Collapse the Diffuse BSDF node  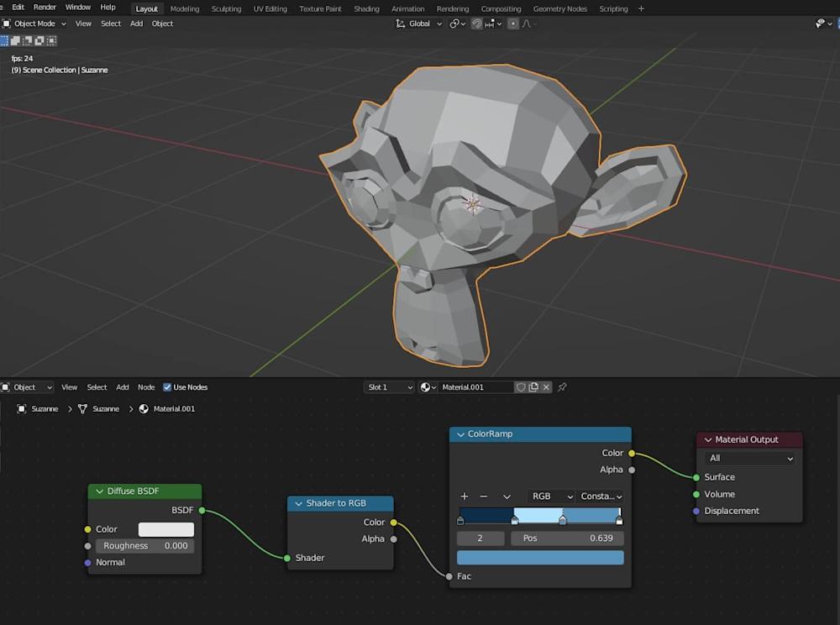pyautogui.click(x=100, y=491)
